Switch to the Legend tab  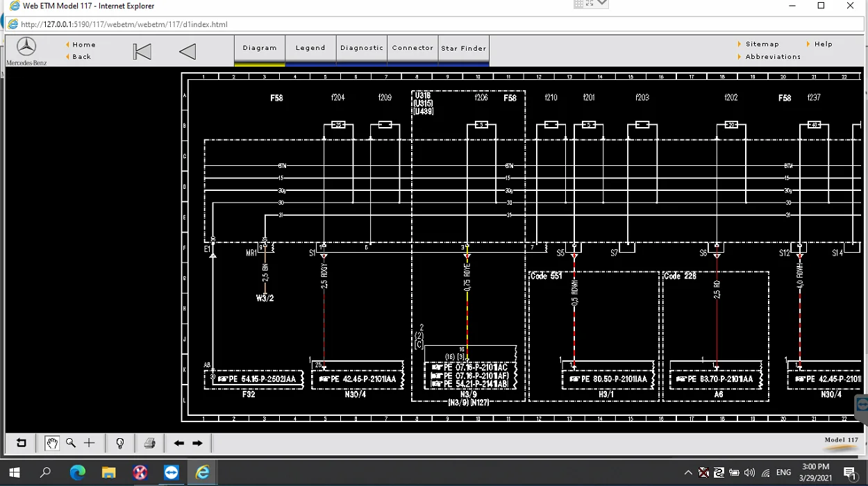coord(310,49)
